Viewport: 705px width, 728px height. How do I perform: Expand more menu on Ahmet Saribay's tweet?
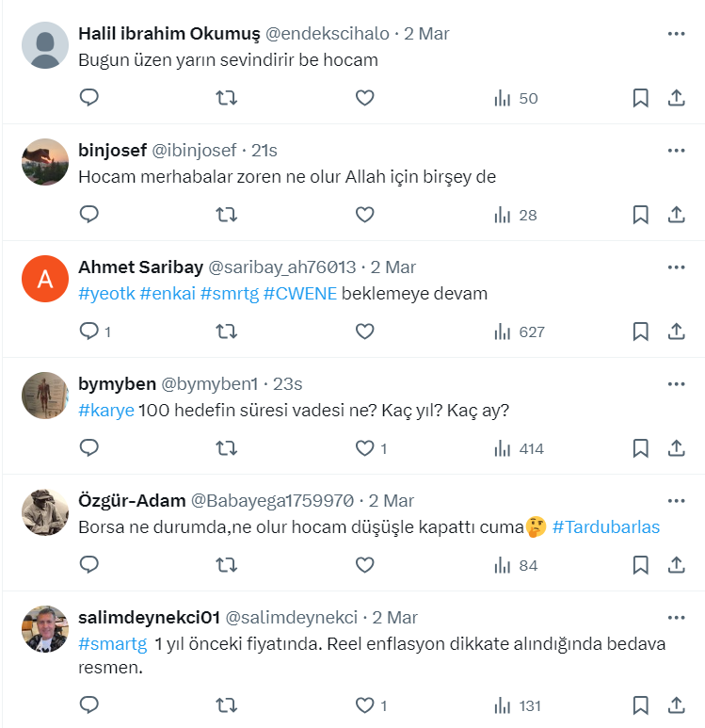click(676, 267)
